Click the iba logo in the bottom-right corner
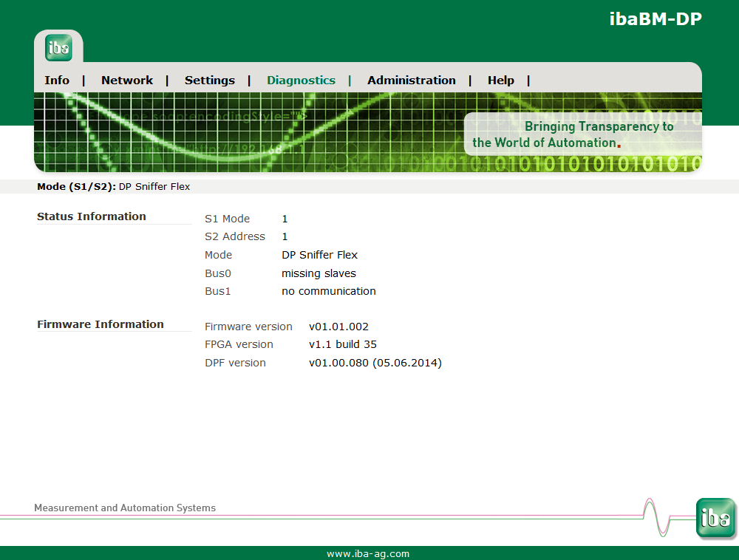This screenshot has width=739, height=560. click(715, 518)
